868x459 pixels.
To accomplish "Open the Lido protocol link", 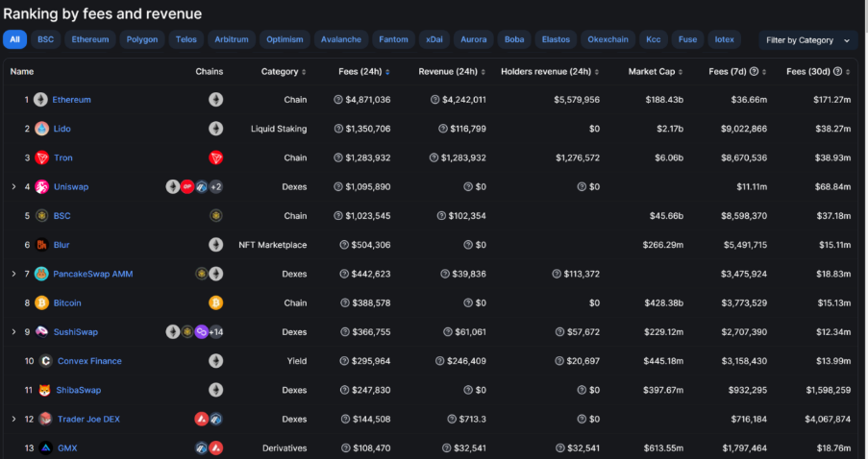I will pos(62,129).
